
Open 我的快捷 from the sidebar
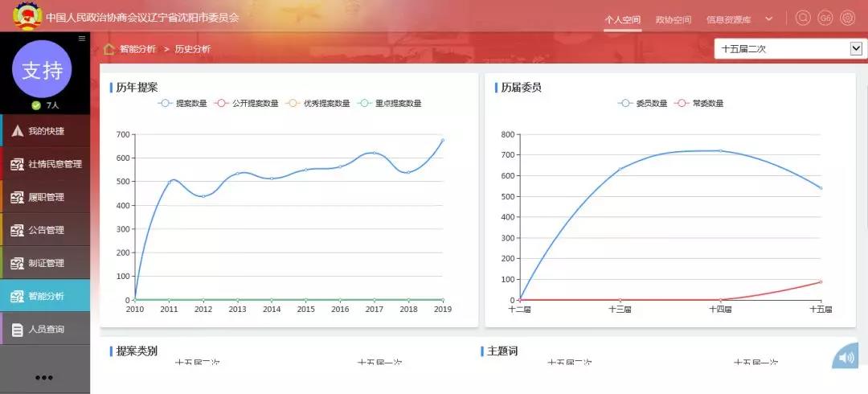click(45, 131)
